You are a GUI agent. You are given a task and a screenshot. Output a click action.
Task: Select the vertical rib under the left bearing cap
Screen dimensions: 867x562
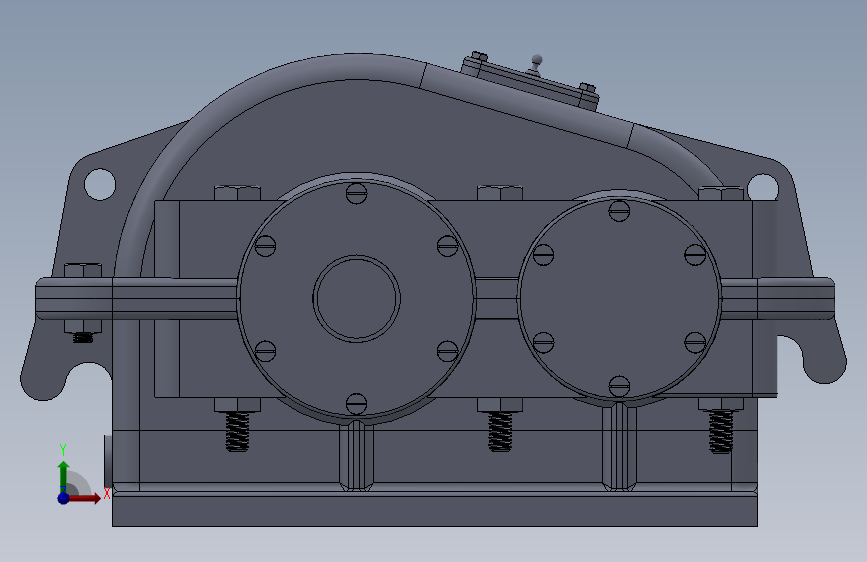point(357,455)
